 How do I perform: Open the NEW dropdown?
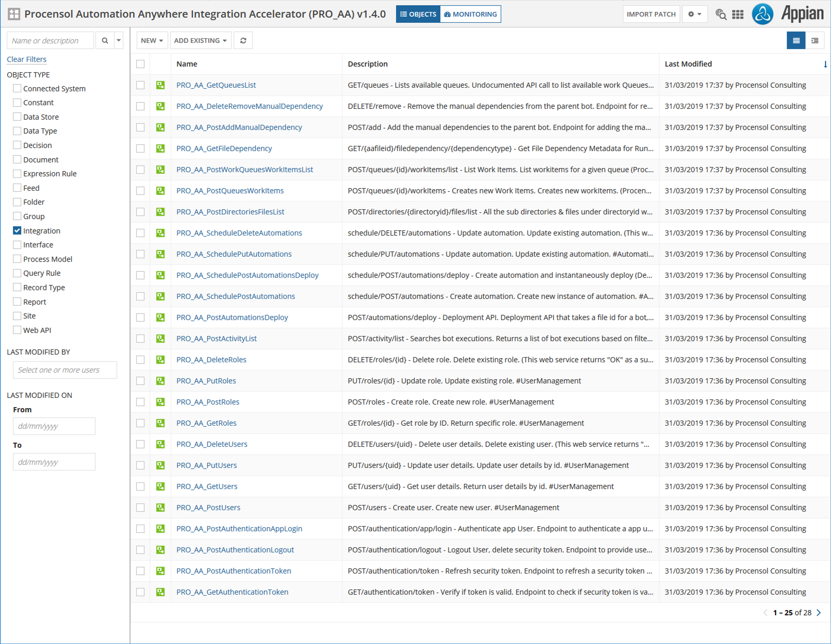click(152, 40)
